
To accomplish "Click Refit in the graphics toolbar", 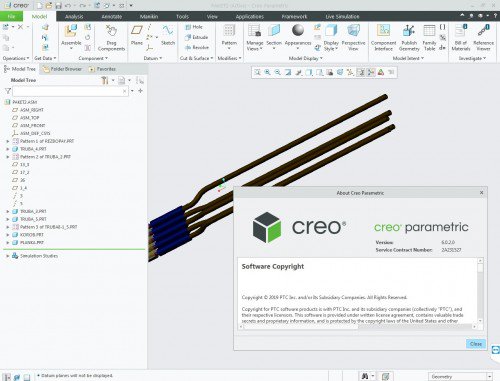I will [257, 72].
